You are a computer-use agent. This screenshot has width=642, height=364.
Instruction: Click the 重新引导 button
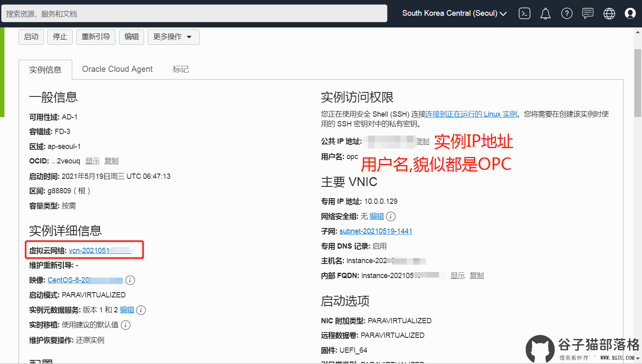pos(96,37)
